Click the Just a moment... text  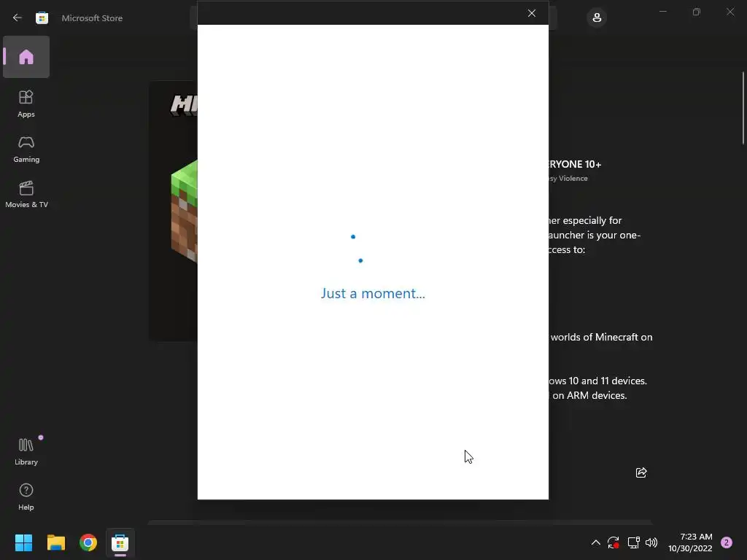[x=373, y=293]
